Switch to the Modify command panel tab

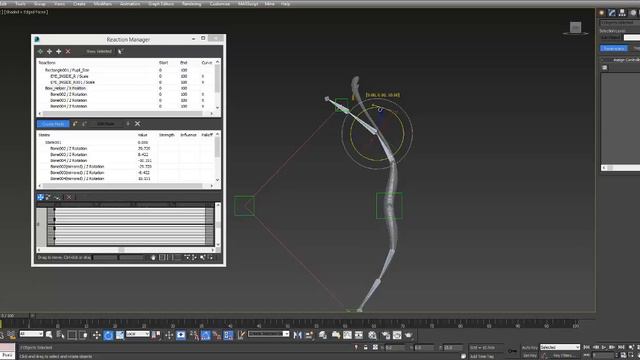coord(612,13)
